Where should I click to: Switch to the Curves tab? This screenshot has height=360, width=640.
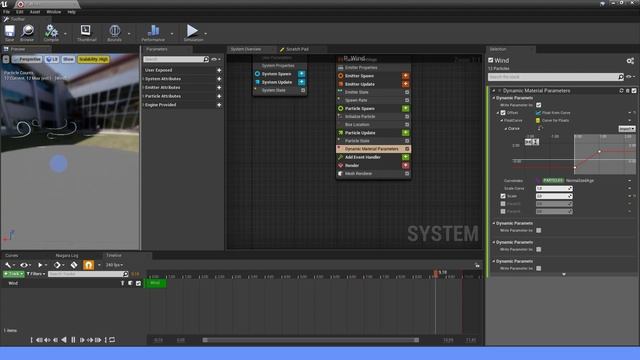pos(11,255)
